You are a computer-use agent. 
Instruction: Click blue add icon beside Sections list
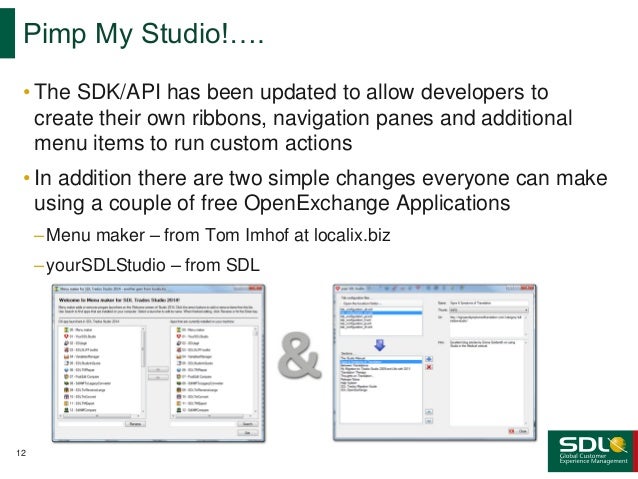[x=429, y=359]
